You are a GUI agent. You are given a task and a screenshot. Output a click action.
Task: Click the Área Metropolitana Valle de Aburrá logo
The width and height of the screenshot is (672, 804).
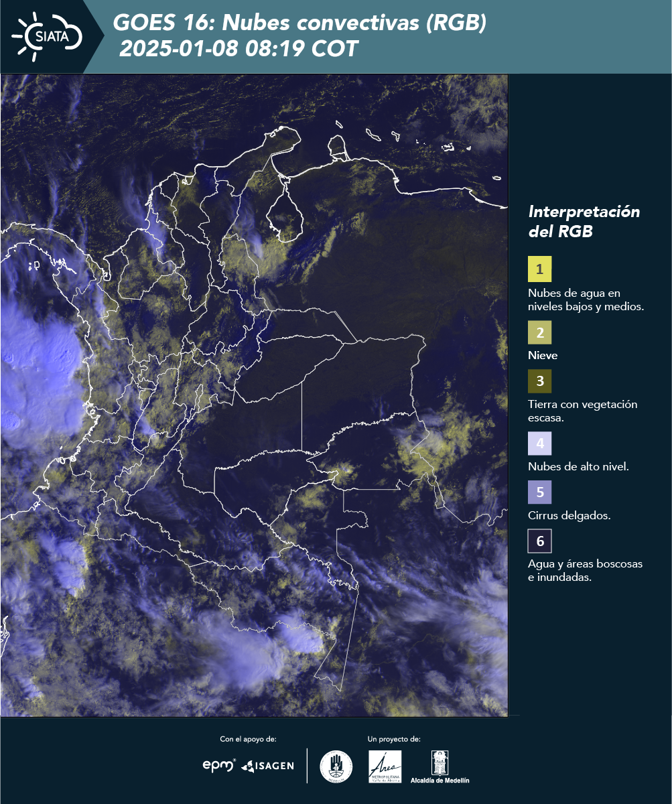[x=385, y=766]
